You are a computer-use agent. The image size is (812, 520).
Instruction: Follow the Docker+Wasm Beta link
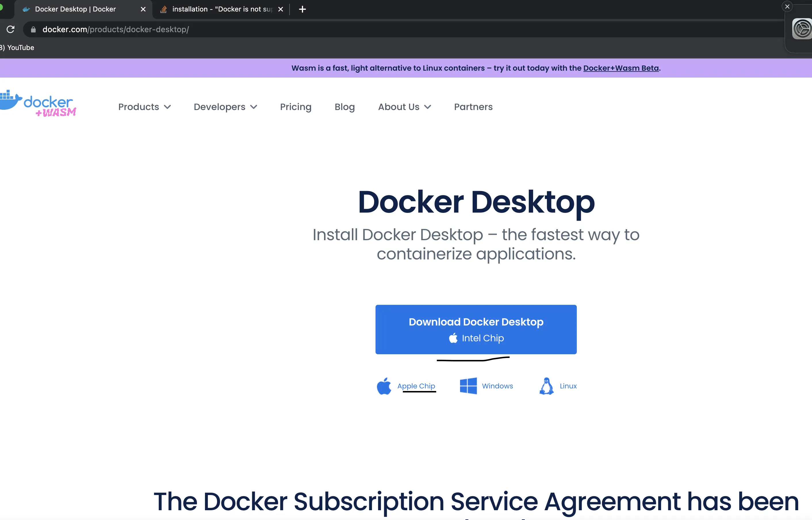(x=621, y=68)
